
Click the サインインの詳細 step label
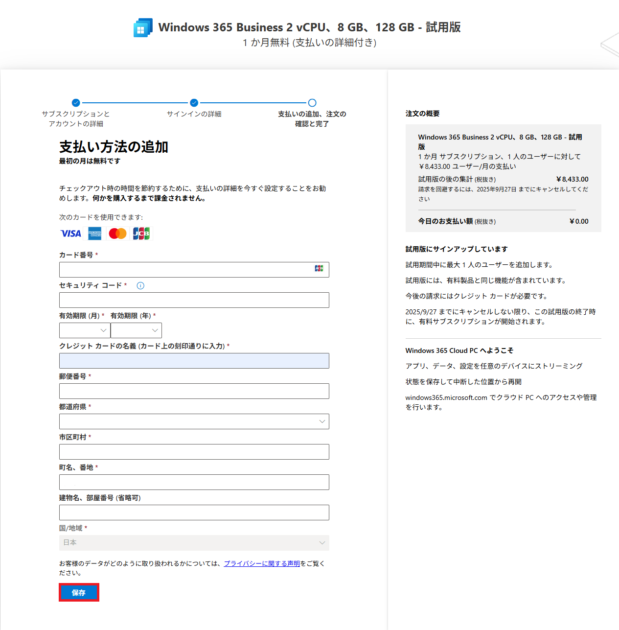point(194,114)
